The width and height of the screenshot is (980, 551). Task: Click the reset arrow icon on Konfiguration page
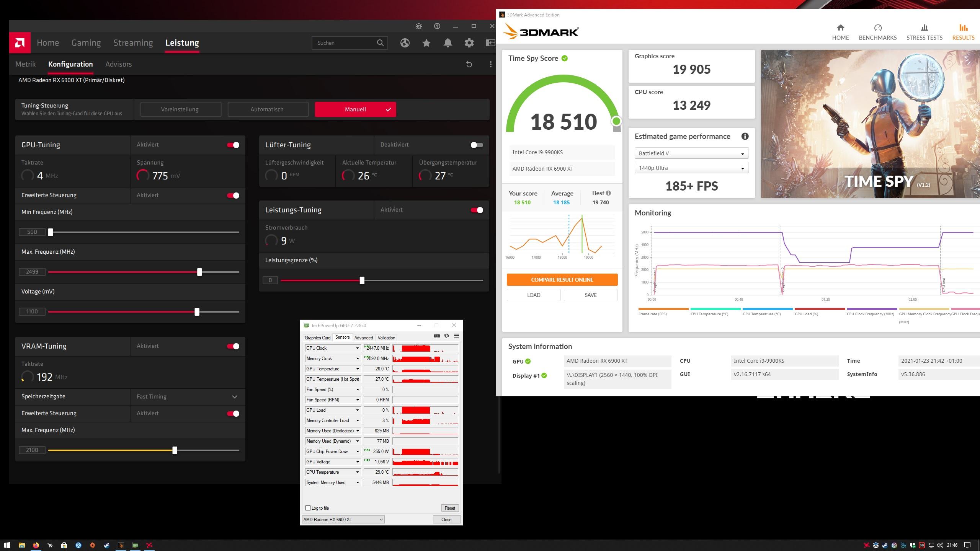469,64
